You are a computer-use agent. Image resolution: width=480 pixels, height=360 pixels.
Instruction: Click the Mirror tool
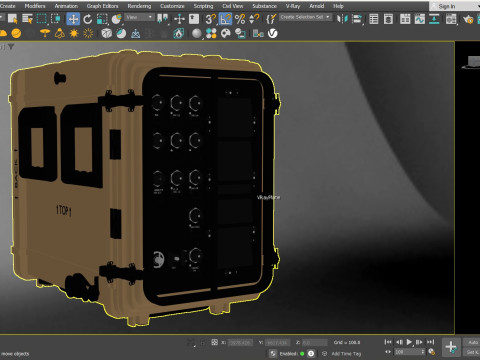(x=342, y=19)
